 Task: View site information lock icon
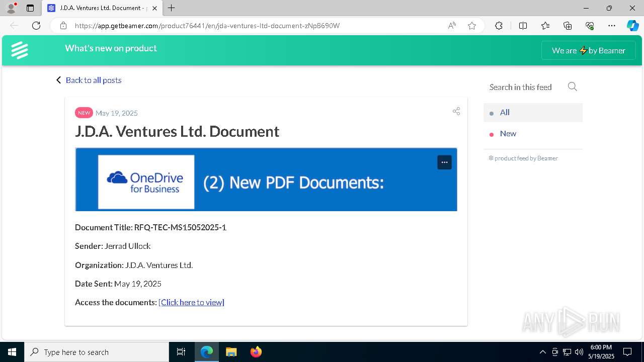(63, 26)
